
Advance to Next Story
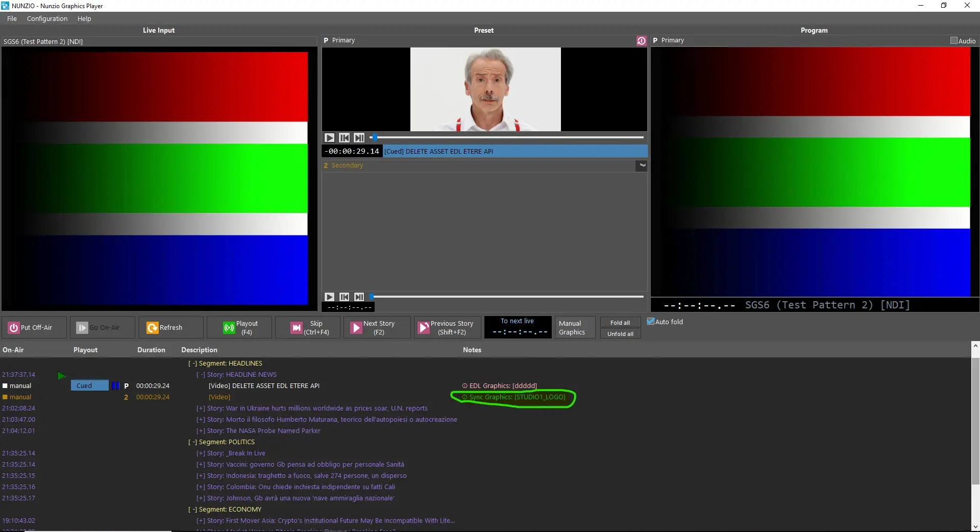pyautogui.click(x=377, y=328)
